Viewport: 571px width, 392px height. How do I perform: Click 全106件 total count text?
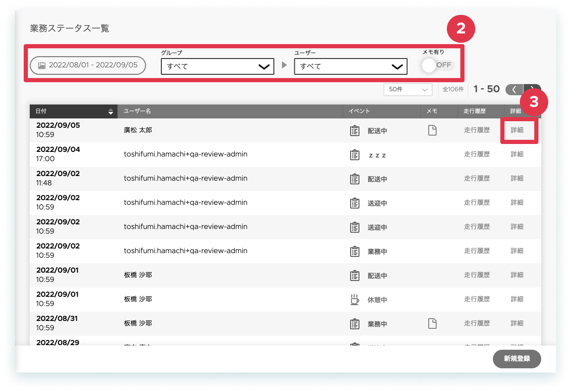453,90
